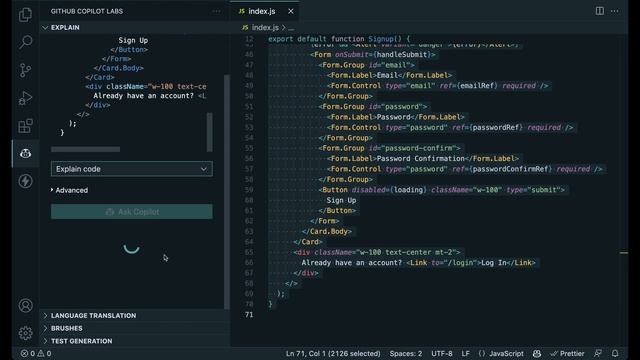Click the '</Card.Body>' tag on line 63
The image size is (640, 360).
[327, 231]
